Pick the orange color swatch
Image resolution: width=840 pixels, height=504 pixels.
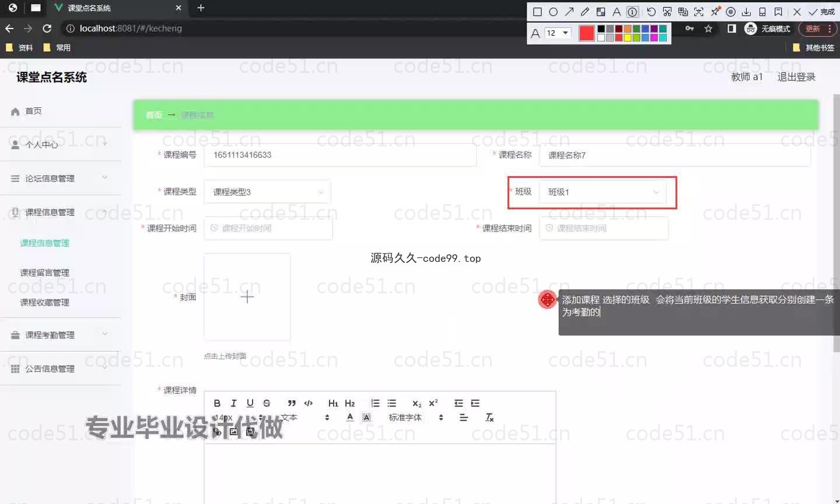click(x=628, y=29)
